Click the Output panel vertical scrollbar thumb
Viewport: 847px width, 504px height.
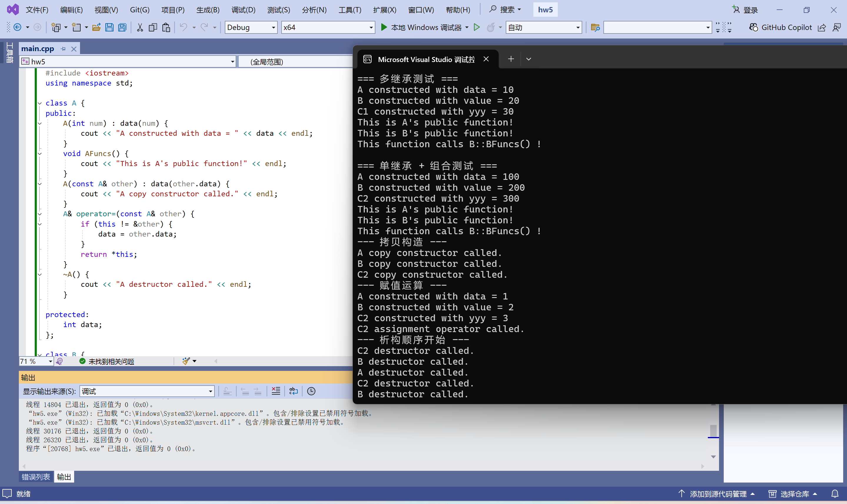click(713, 431)
